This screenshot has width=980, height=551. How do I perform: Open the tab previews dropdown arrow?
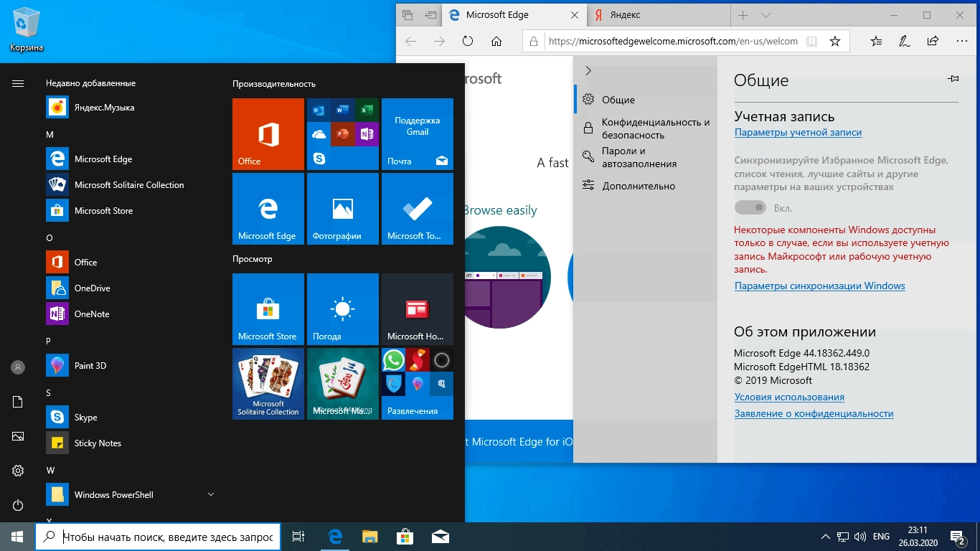pos(765,15)
